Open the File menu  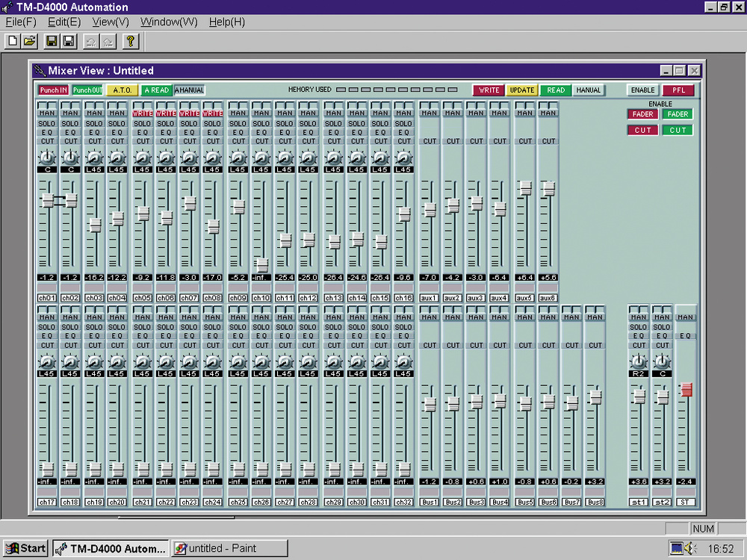click(19, 22)
